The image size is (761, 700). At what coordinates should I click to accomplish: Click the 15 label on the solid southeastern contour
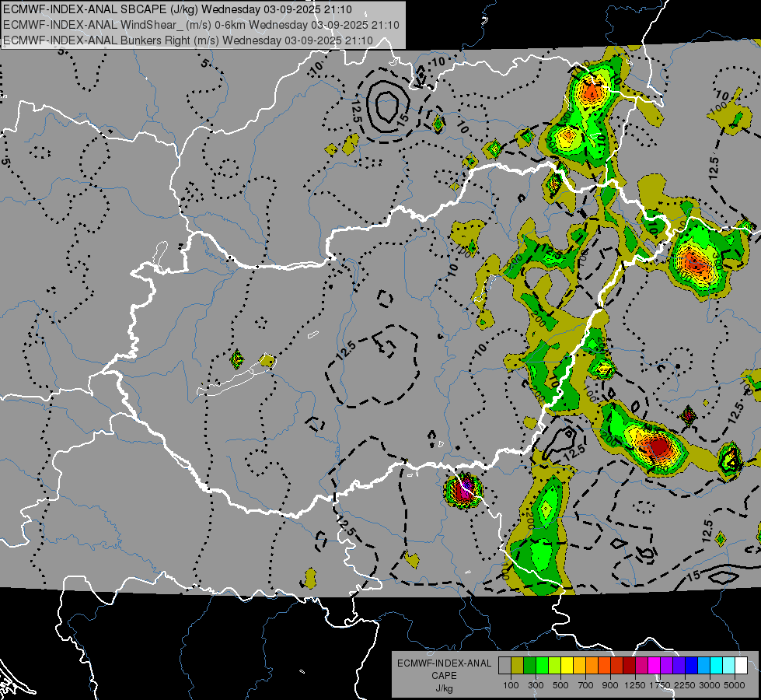click(694, 576)
